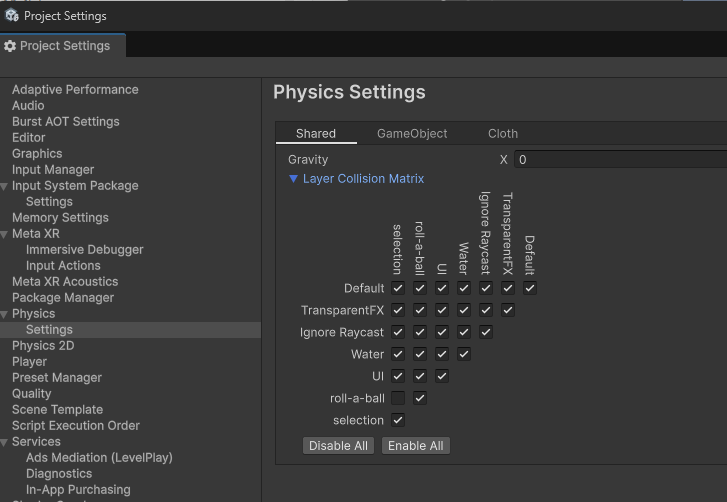Image resolution: width=727 pixels, height=502 pixels.
Task: Switch to the Cloth tab
Action: point(503,133)
